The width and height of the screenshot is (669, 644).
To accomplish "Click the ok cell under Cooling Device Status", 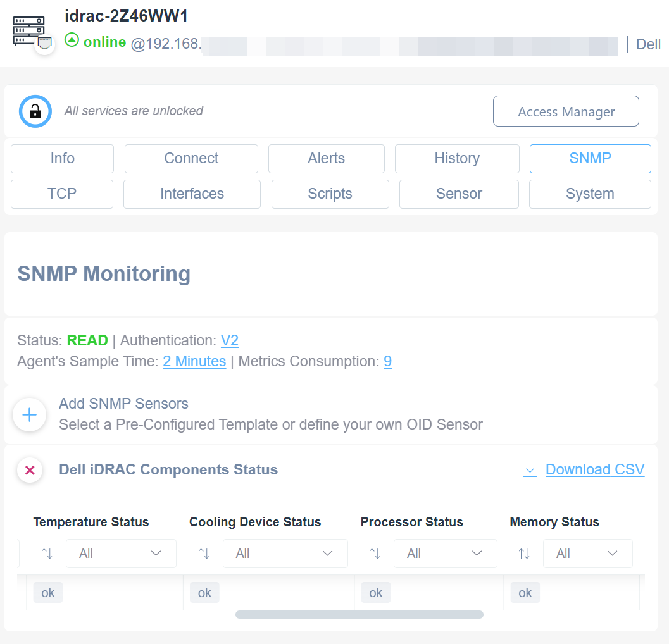I will tap(204, 593).
